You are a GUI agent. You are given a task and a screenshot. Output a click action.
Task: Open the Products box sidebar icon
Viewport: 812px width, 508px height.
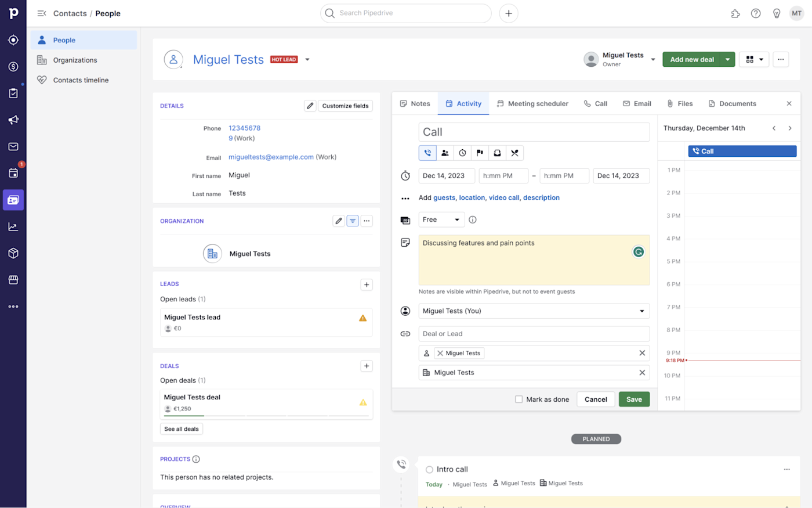point(13,253)
